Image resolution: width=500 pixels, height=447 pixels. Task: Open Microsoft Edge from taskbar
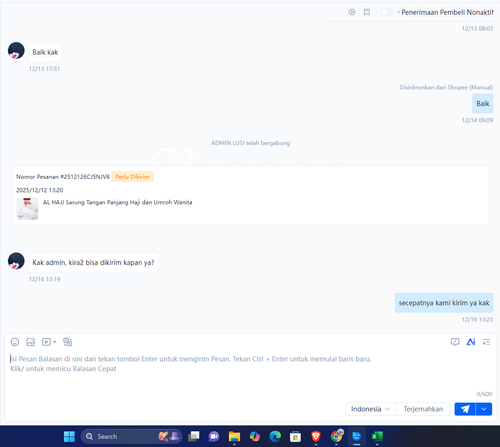(275, 436)
